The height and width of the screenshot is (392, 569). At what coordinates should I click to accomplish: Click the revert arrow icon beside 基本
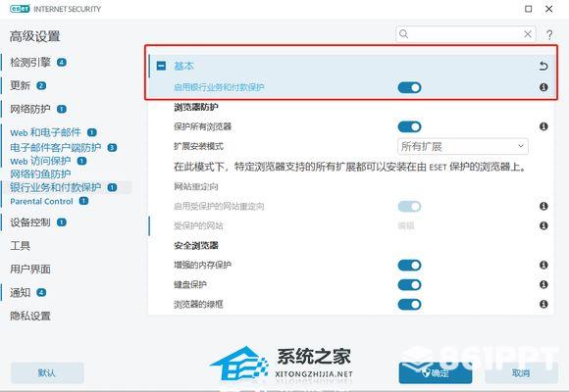tap(543, 66)
